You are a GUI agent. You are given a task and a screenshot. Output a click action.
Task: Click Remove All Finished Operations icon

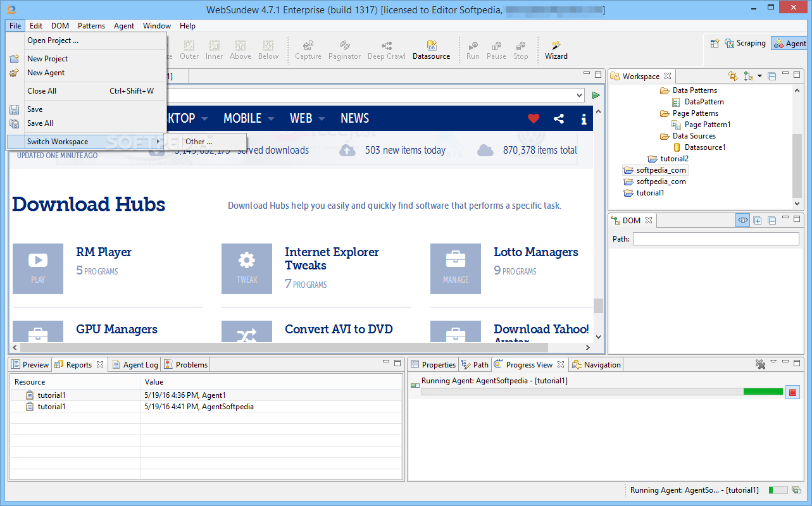(x=760, y=364)
